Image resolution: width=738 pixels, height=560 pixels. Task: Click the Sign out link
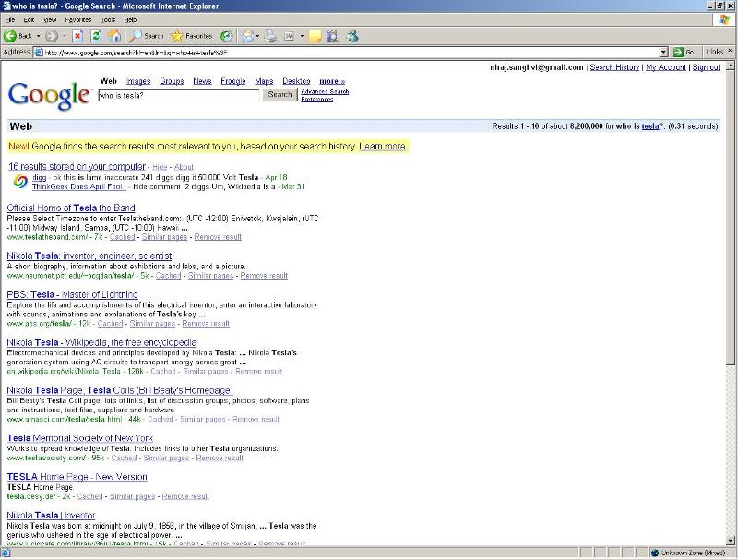[706, 67]
